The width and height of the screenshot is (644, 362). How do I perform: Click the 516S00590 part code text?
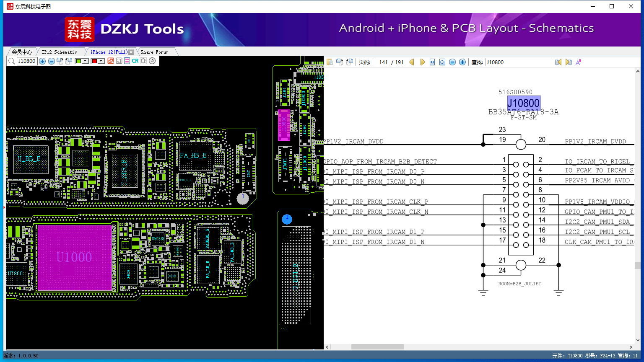515,92
